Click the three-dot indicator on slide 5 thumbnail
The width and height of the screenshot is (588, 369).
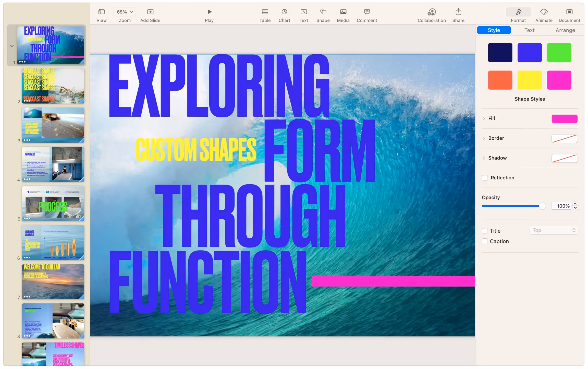27,218
